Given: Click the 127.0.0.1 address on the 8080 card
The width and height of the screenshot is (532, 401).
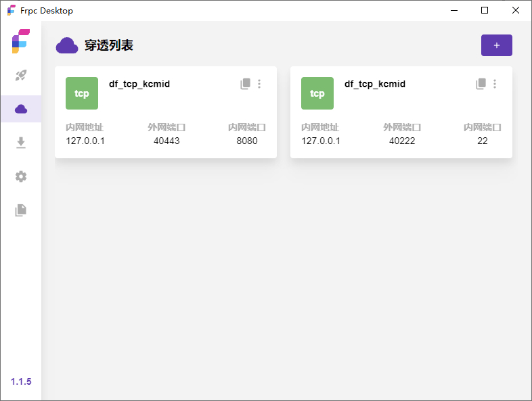Looking at the screenshot, I should [x=85, y=141].
